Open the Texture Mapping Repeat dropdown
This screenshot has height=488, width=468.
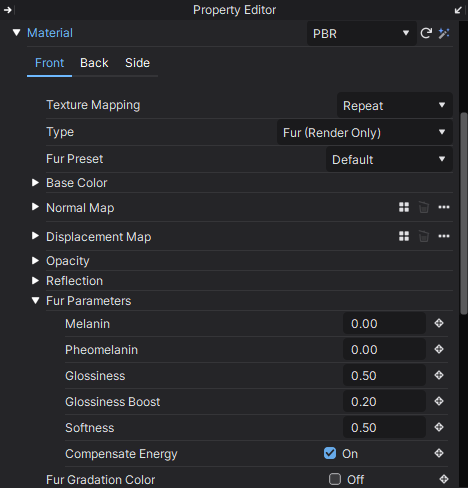[x=395, y=105]
